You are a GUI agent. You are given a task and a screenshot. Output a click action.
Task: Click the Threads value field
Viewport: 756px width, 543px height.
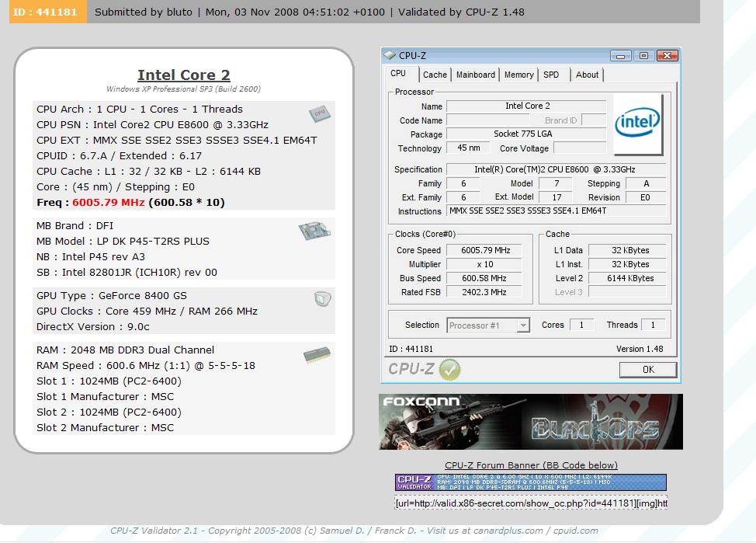click(x=654, y=325)
